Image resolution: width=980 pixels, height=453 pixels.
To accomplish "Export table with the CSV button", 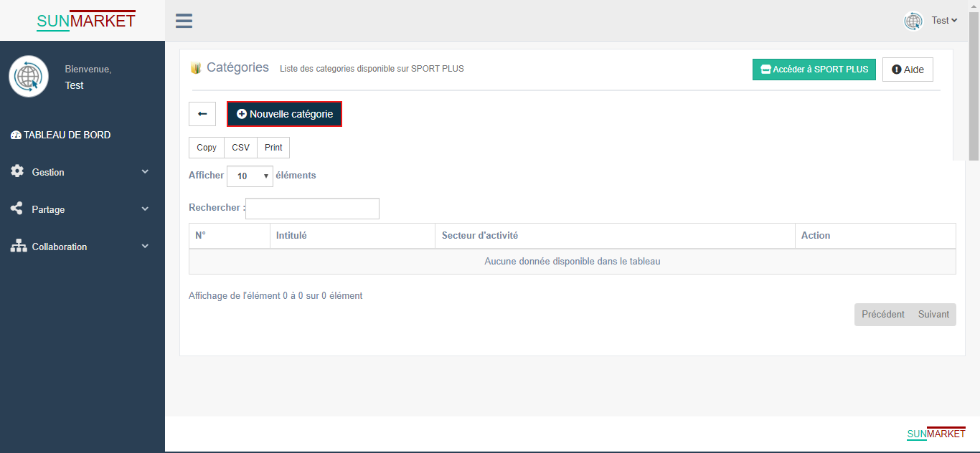I will pos(240,148).
